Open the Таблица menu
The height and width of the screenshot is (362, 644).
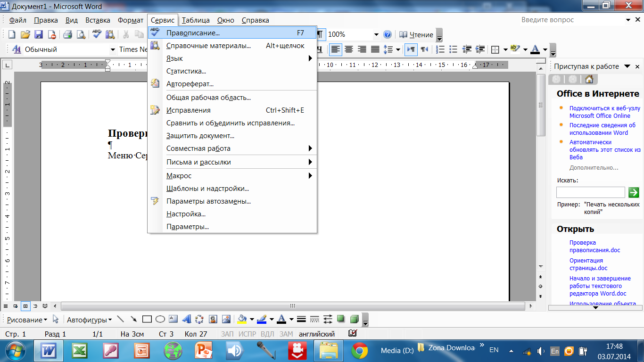coord(196,20)
